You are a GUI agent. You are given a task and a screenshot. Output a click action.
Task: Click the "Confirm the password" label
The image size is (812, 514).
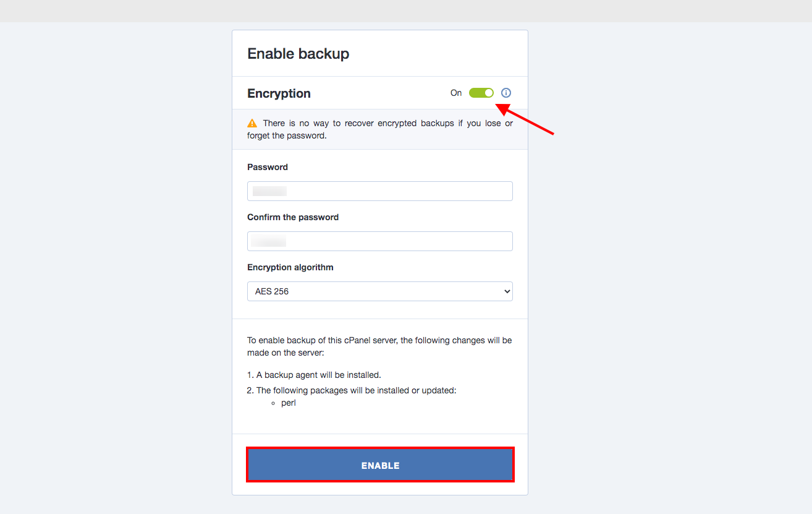click(x=293, y=217)
